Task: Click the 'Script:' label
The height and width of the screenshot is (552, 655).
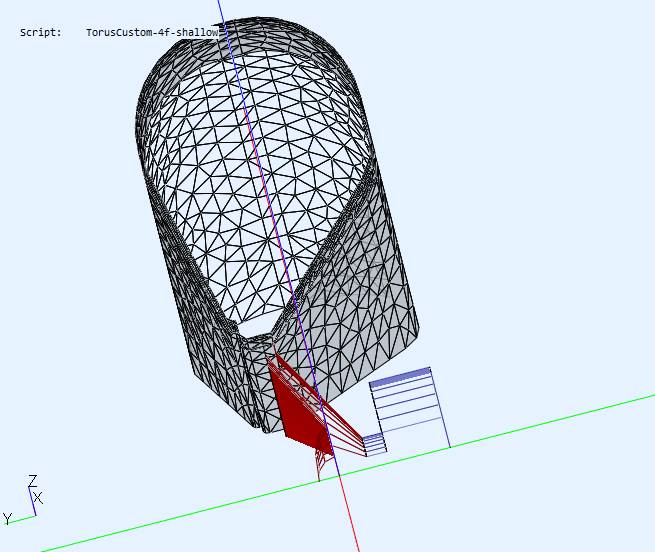Action: coord(41,32)
